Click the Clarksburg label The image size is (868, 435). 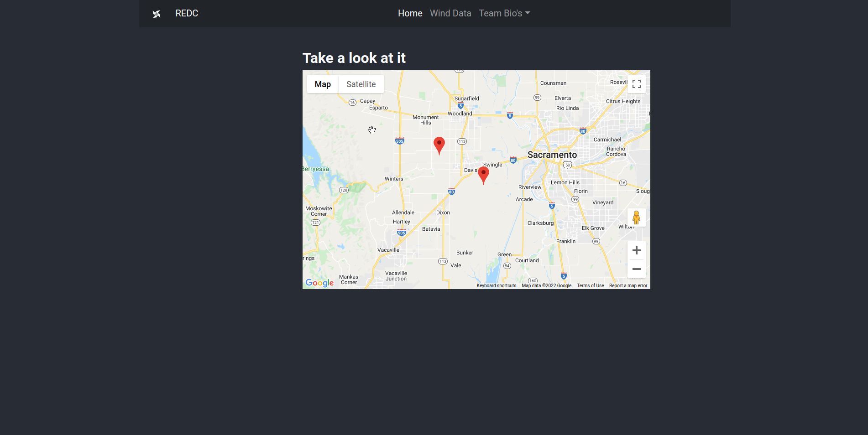541,223
